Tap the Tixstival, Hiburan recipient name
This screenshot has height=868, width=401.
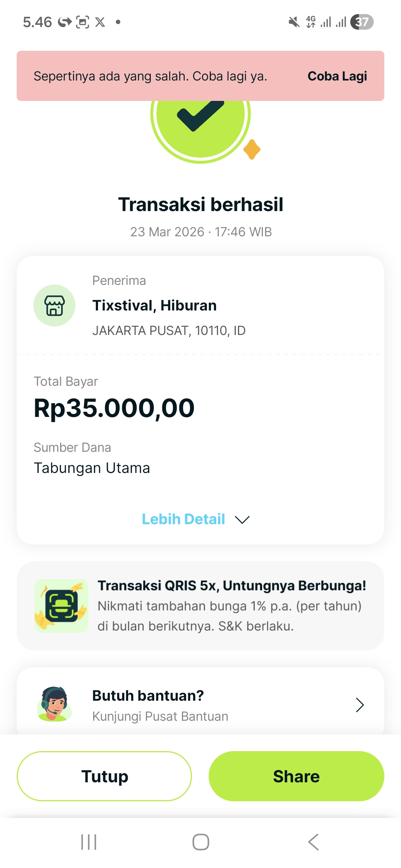point(154,306)
